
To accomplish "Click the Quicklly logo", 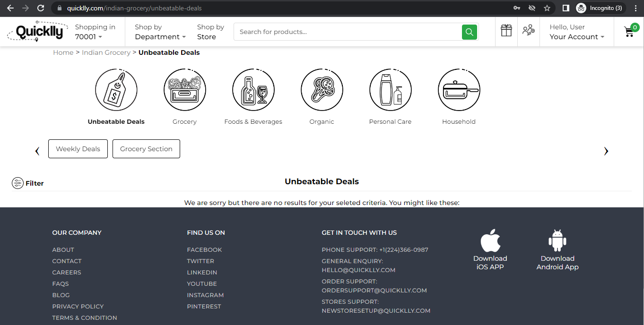I will tap(37, 32).
